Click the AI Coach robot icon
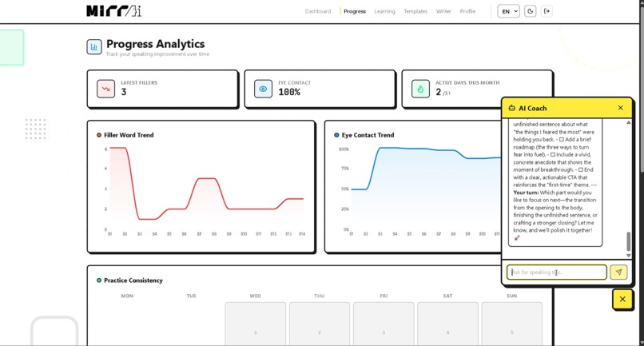The image size is (644, 346). [511, 108]
